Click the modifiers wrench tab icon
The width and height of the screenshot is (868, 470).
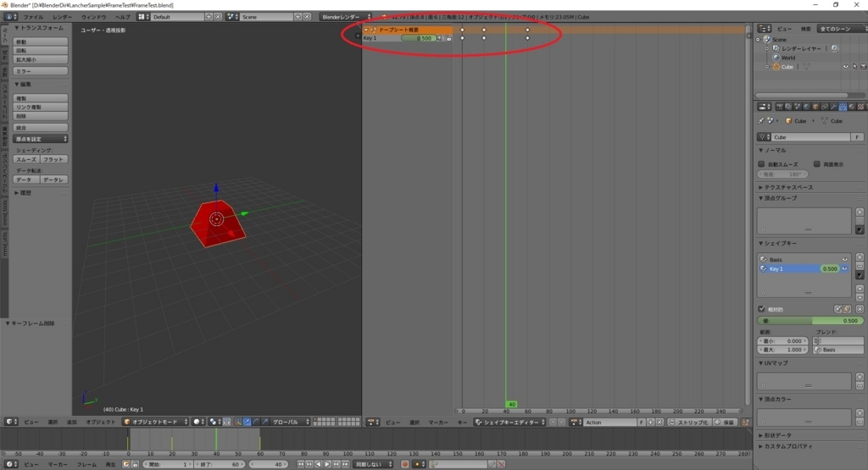(x=834, y=107)
